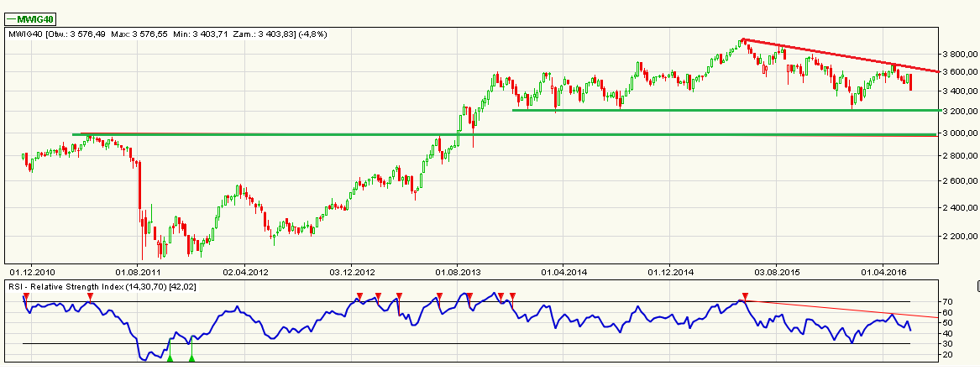Select the MWIG40 price summary header text
This screenshot has width=980, height=386.
(x=167, y=34)
